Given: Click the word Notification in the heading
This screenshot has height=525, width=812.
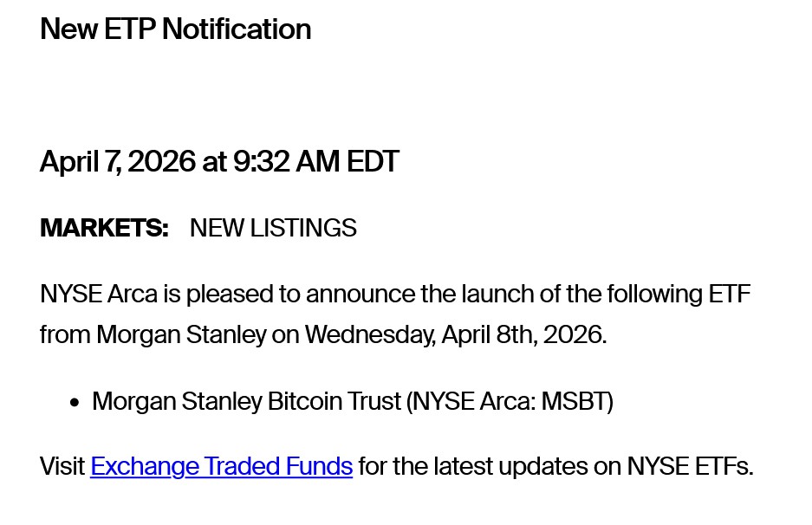Looking at the screenshot, I should [x=236, y=29].
